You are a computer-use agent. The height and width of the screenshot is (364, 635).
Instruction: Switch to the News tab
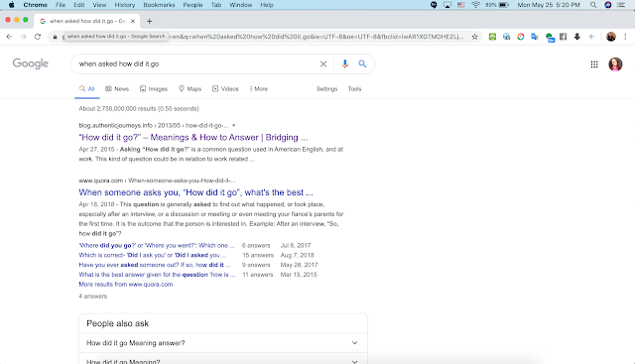(117, 88)
